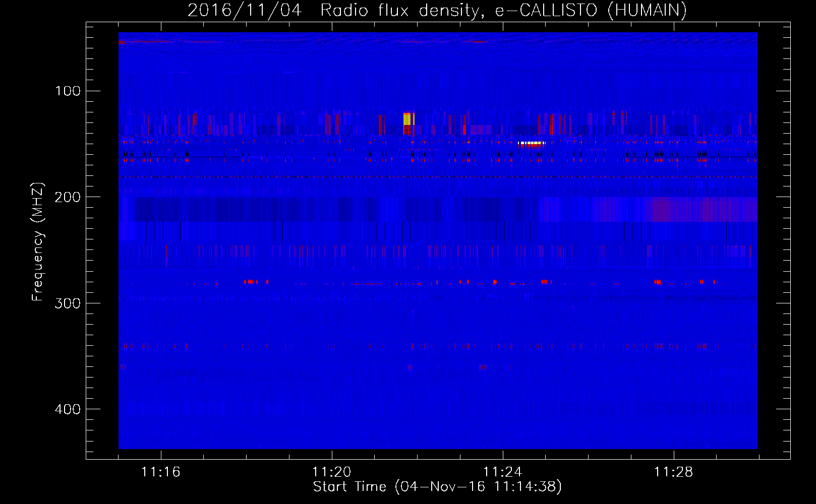Click the plot title 'Radio flux density, e-CALLISTO (HUMAIN)'
Image resolution: width=816 pixels, height=504 pixels.
(503, 10)
